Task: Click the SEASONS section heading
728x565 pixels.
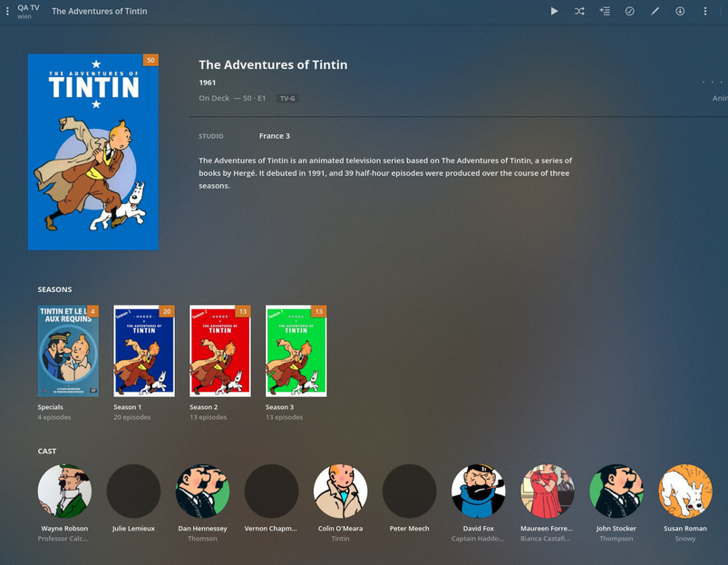Action: [54, 289]
